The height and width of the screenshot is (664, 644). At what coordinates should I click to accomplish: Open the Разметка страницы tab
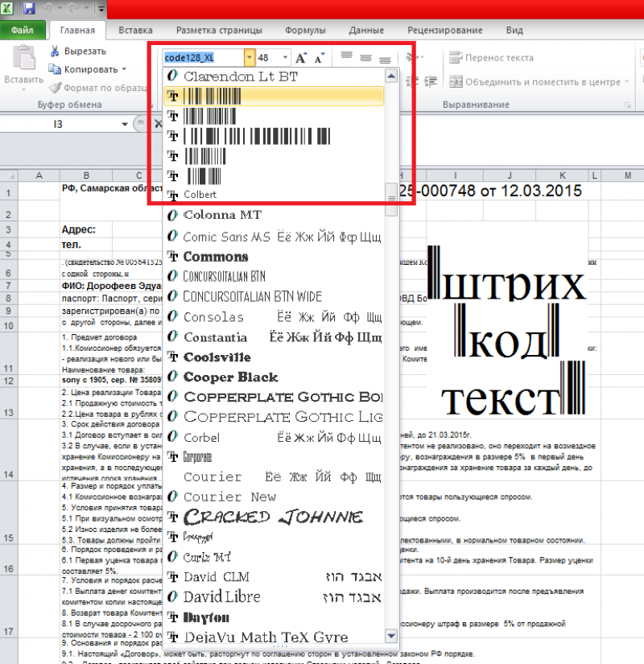[x=219, y=30]
